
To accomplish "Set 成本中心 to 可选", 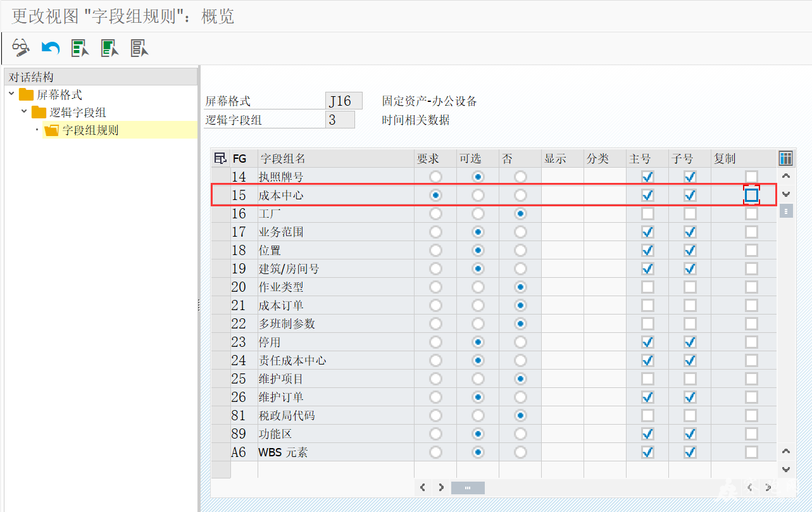I will 478,195.
